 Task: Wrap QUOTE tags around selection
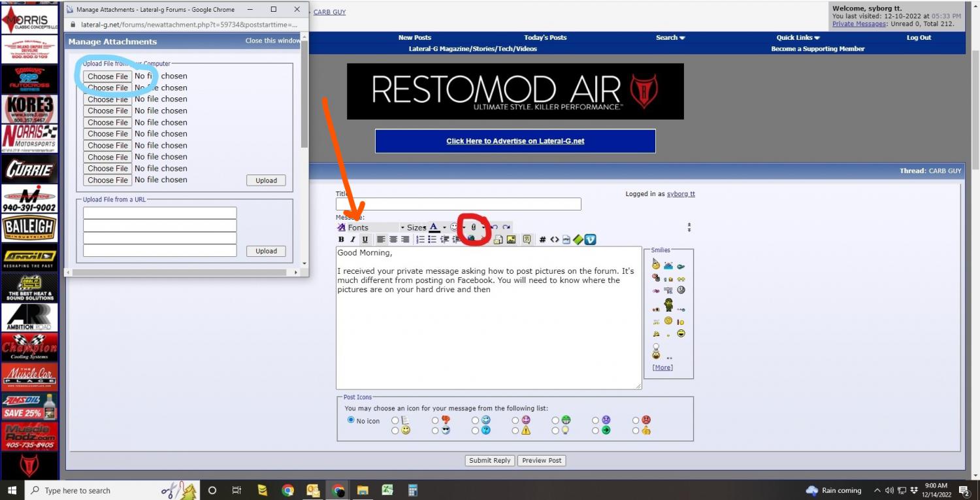527,240
